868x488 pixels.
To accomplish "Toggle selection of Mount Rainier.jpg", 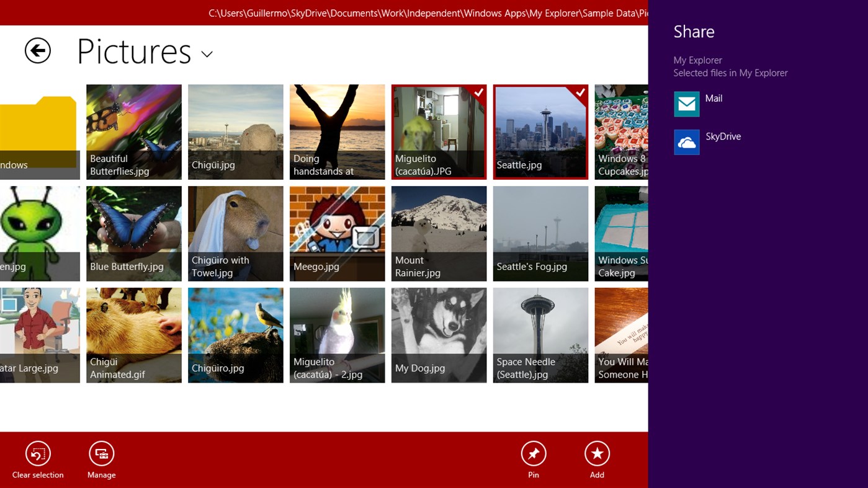I will click(x=439, y=233).
